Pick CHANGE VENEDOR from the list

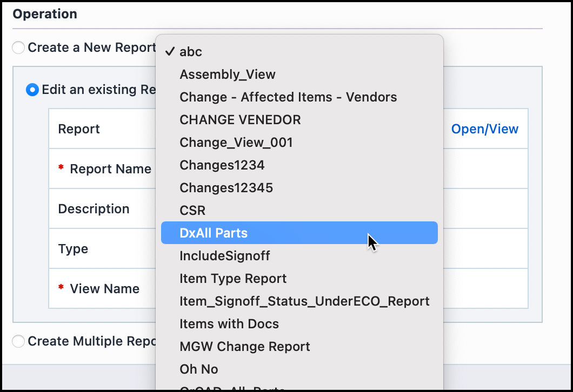240,120
